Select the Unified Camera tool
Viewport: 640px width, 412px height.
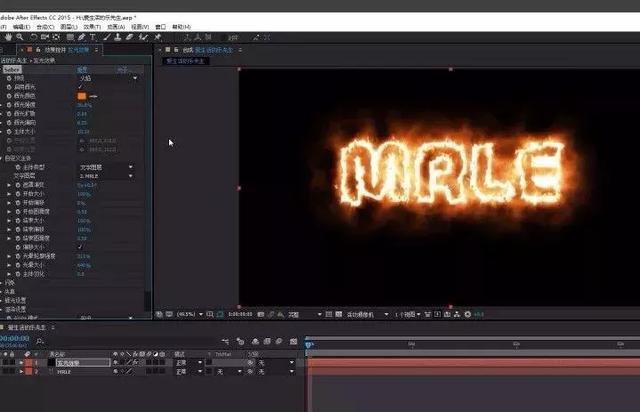click(x=45, y=37)
